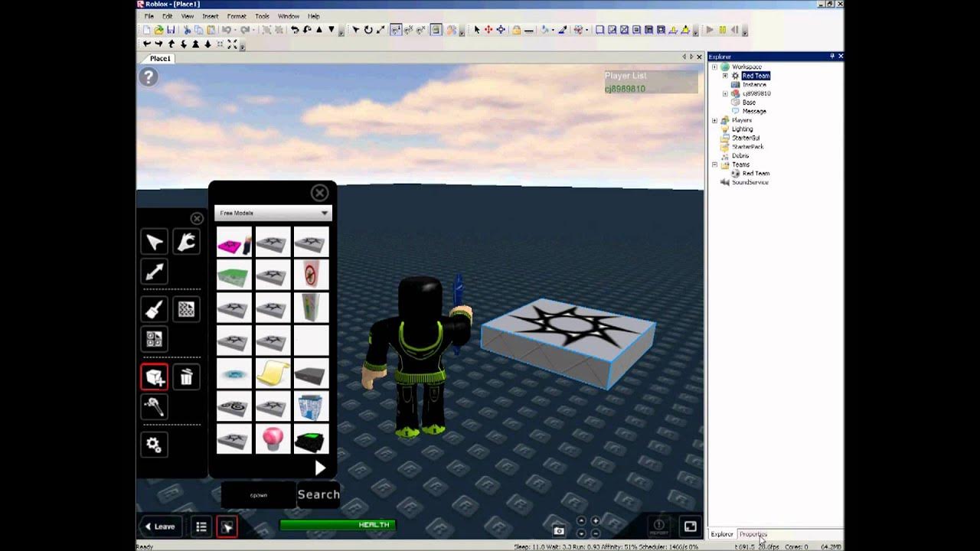
Task: Select the diagonal resize arrow build tool
Action: (154, 272)
